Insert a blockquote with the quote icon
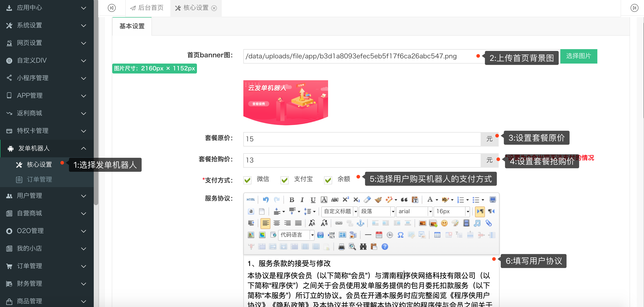The width and height of the screenshot is (644, 307). click(x=404, y=199)
